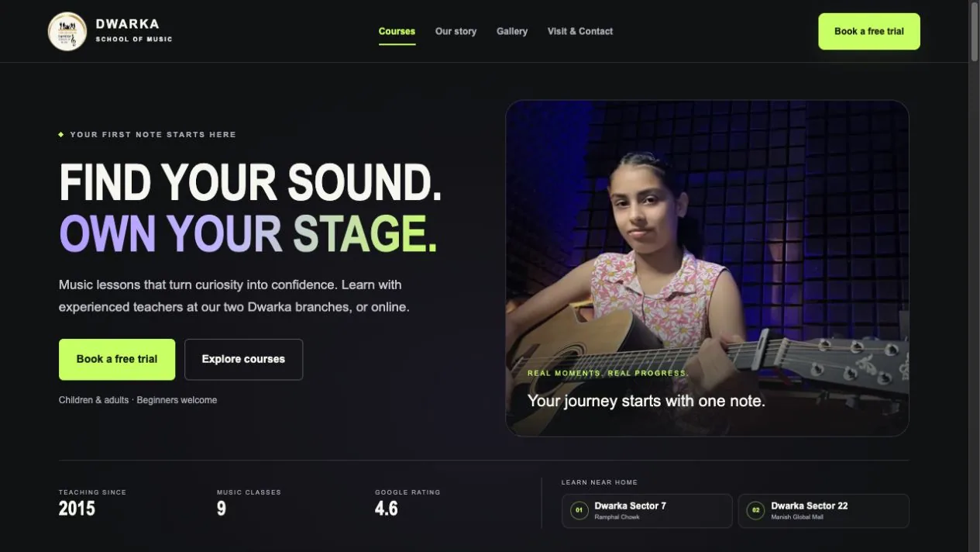Screen dimensions: 980x552
Task: Click REAL MOMENTS. REAL PROGRESS. caption
Action: (608, 374)
